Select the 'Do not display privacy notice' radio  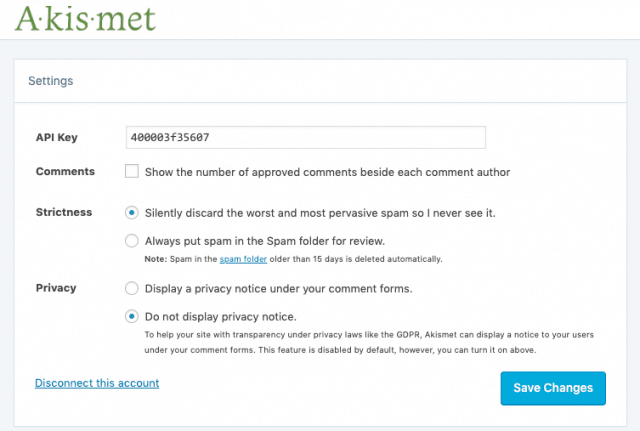point(131,316)
